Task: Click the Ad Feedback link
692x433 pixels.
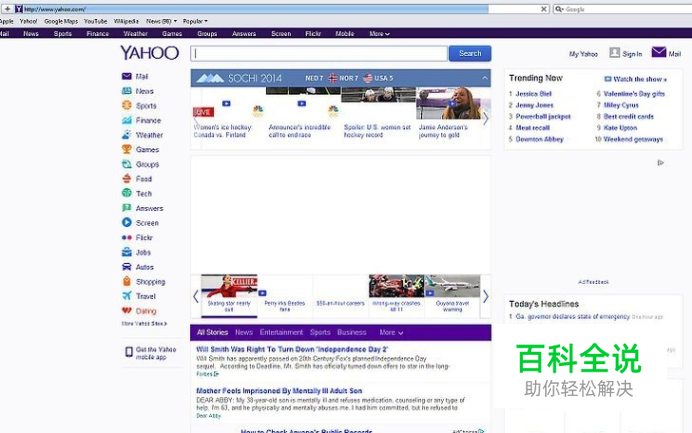Action: coord(593,282)
